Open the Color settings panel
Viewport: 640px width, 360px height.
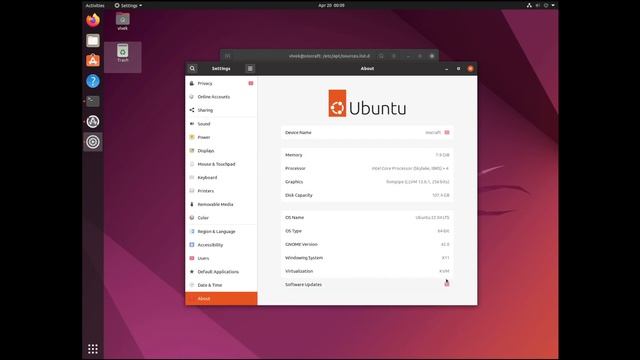[221, 218]
